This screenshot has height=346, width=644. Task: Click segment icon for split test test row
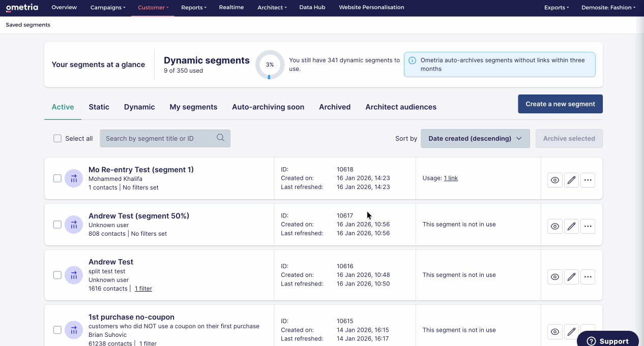click(74, 275)
